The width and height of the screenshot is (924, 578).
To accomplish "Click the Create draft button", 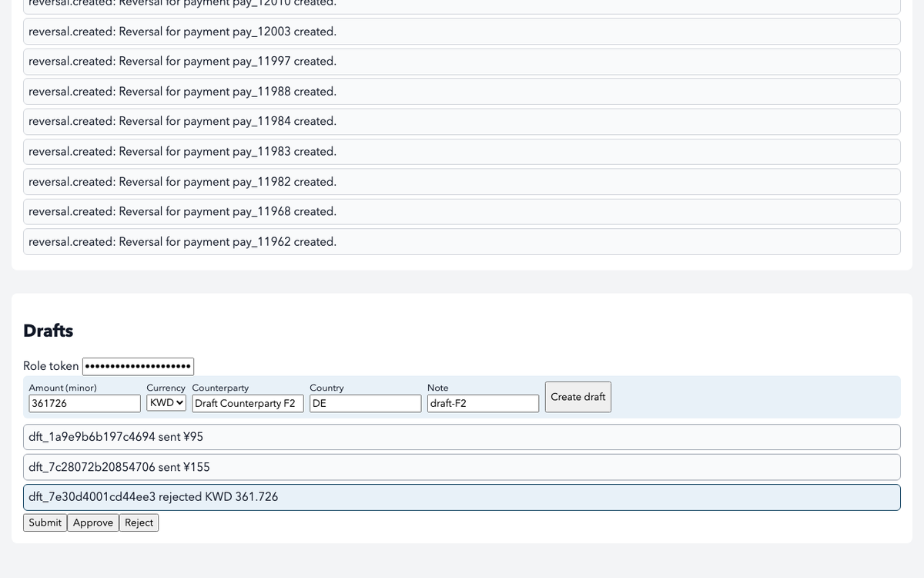I will [578, 397].
